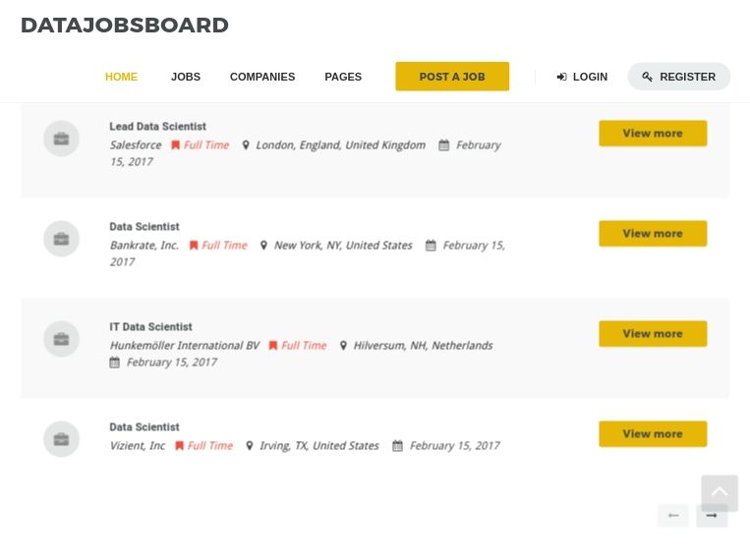750x560 pixels.
Task: Click the briefcase icon beside Lead Data Scientist
Action: tap(61, 139)
